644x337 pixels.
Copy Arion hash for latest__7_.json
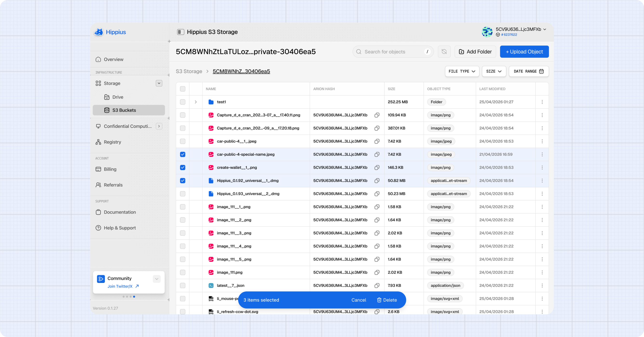377,285
